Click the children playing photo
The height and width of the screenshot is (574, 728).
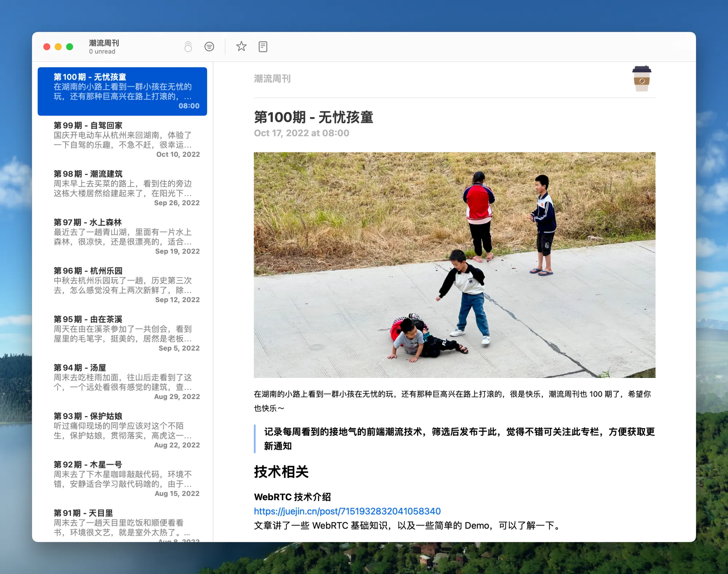(x=454, y=265)
